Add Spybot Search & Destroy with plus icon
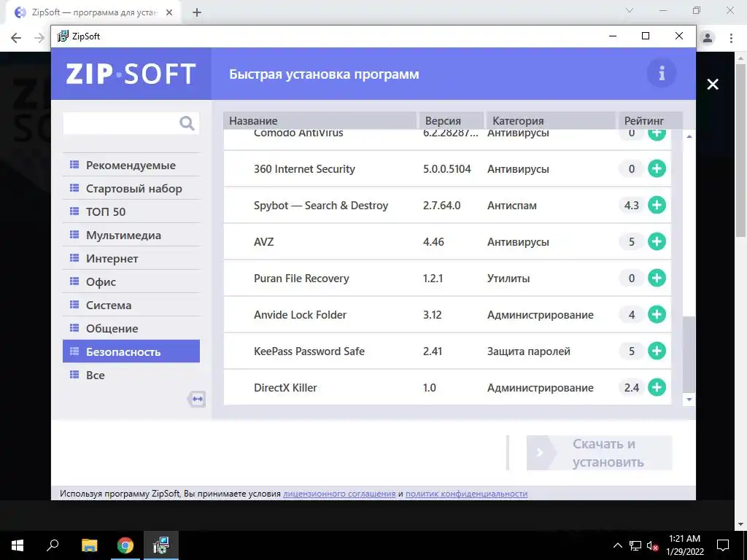747x560 pixels. pos(657,205)
